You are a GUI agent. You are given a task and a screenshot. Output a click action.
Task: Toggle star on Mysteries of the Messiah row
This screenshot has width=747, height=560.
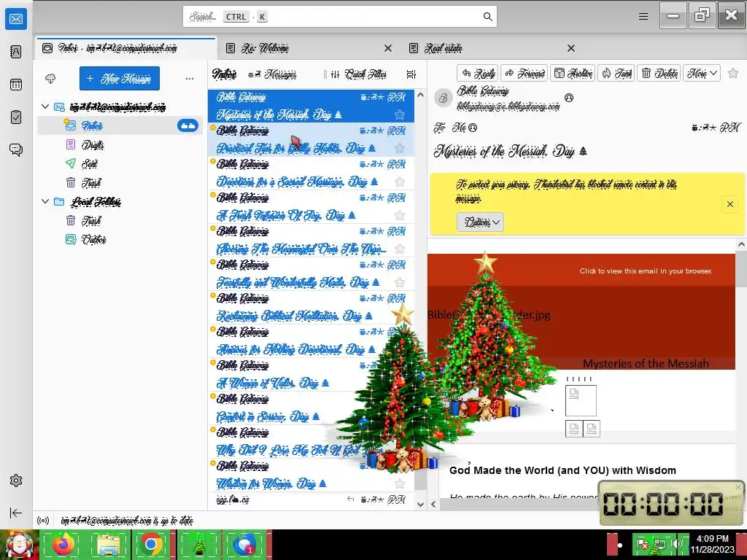(400, 114)
